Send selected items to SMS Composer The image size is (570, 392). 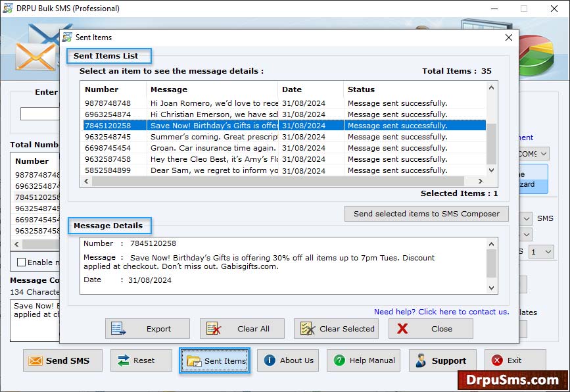[x=427, y=214]
